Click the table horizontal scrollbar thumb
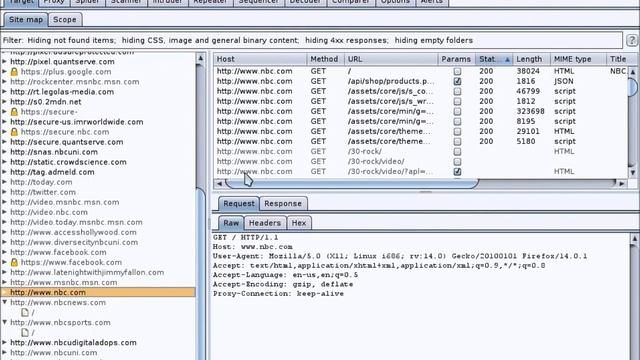This screenshot has height=360, width=640. [352, 184]
